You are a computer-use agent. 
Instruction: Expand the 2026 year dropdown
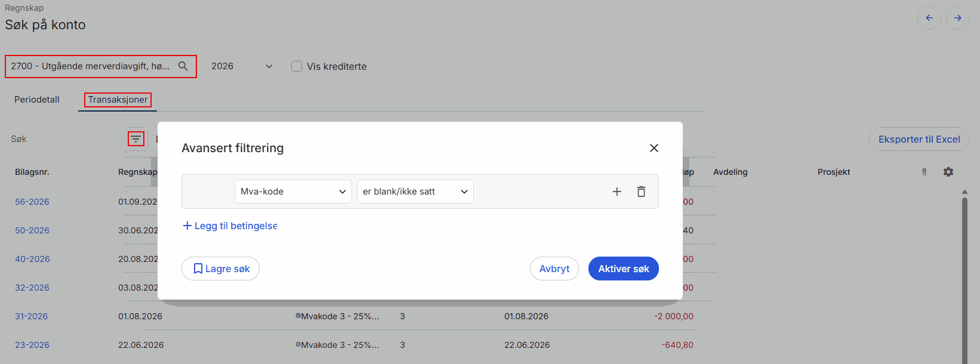242,66
